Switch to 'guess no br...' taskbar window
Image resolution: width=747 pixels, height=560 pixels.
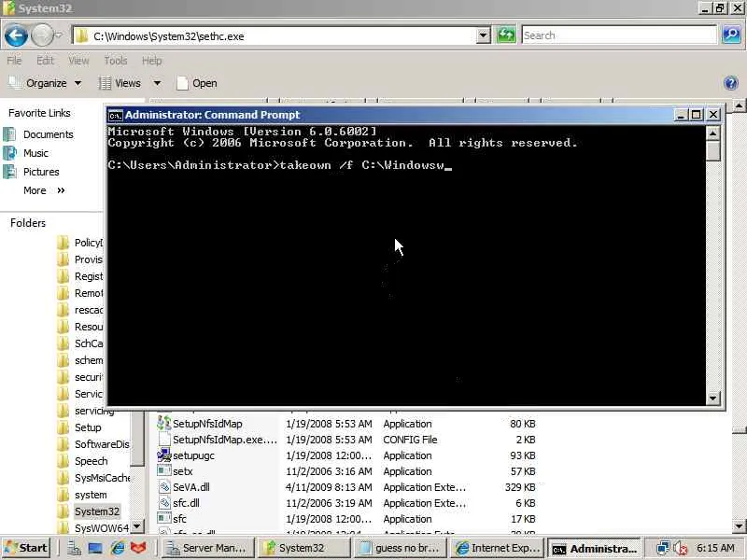click(x=401, y=548)
